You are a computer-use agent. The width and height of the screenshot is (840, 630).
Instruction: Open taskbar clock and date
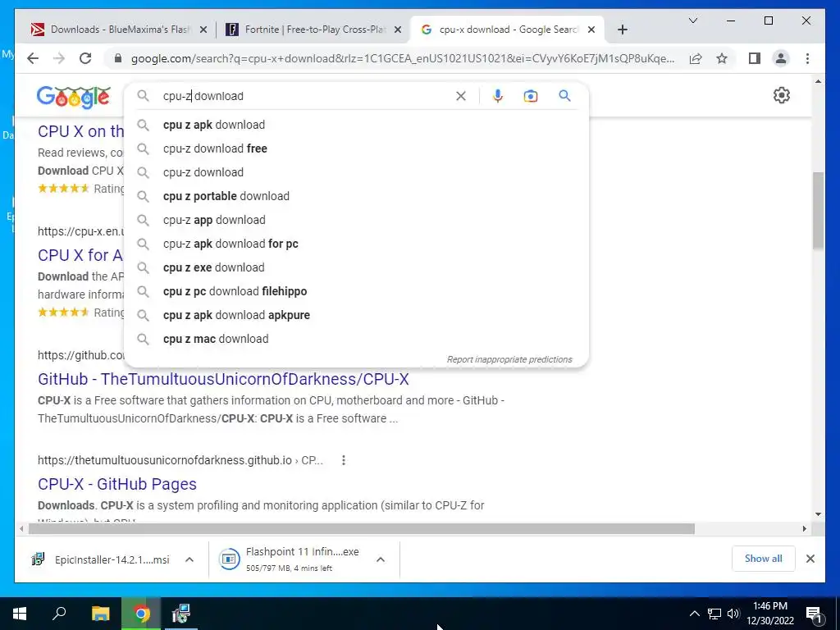769,614
